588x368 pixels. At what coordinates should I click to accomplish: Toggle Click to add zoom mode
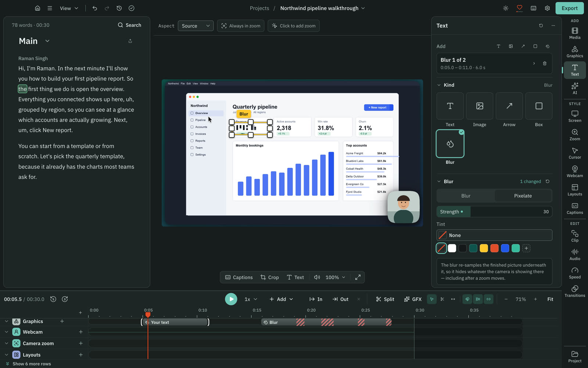tap(294, 26)
